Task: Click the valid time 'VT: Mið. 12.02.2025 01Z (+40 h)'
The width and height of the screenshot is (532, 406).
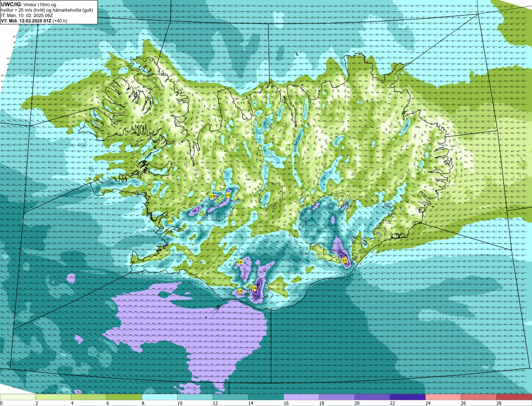Action: (x=34, y=21)
